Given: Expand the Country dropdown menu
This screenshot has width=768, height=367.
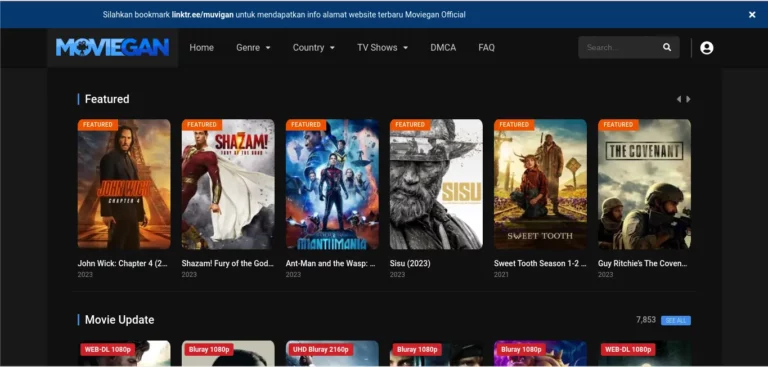Looking at the screenshot, I should tap(313, 48).
